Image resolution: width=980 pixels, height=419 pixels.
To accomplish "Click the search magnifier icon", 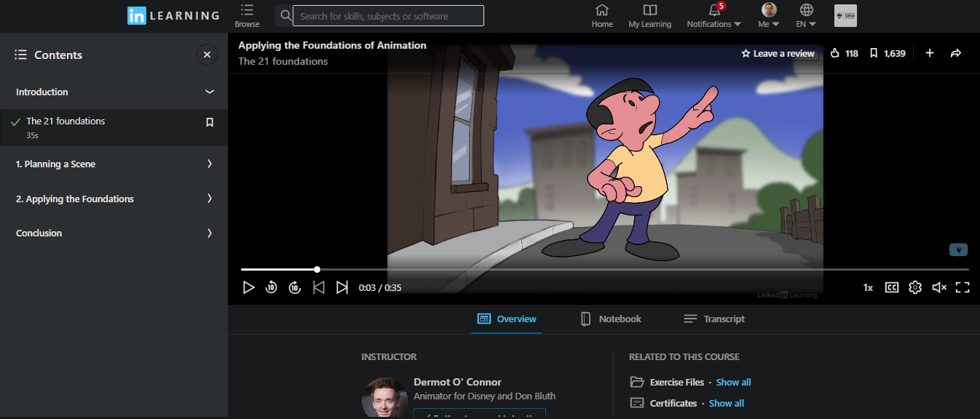I will pos(286,15).
